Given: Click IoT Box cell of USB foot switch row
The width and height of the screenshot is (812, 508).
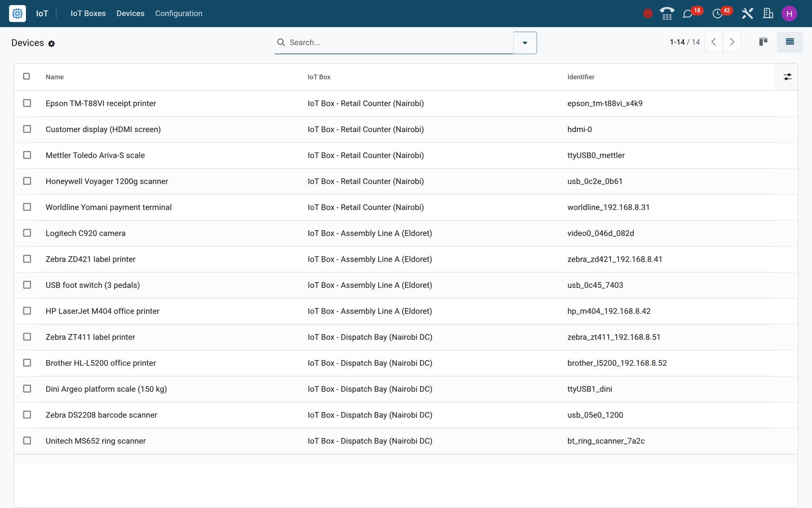Looking at the screenshot, I should pyautogui.click(x=369, y=285).
